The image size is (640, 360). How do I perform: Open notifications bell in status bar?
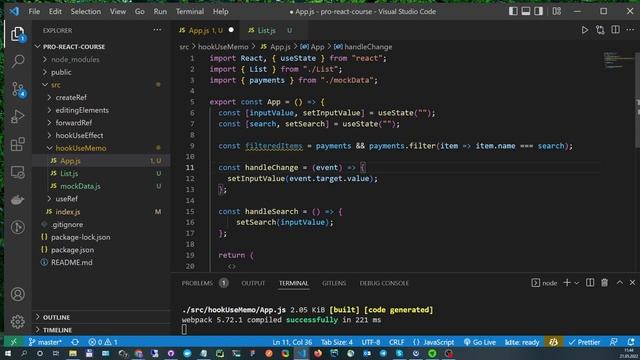coord(631,342)
